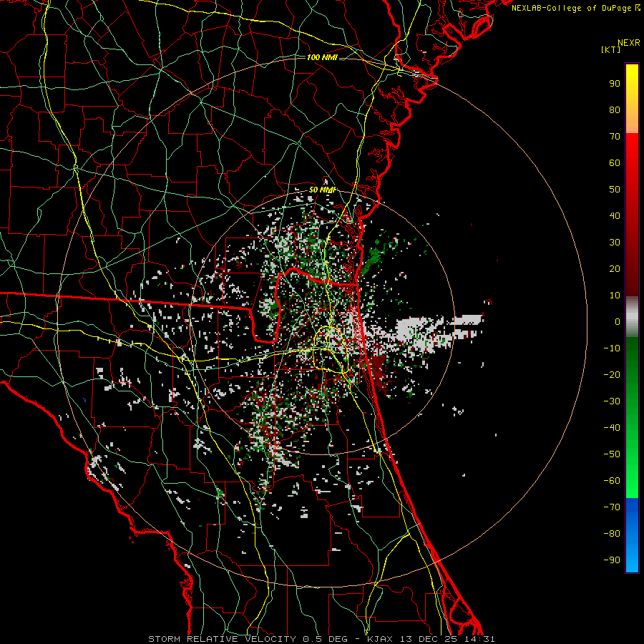Click the NEXR label above the color scale
The width and height of the screenshot is (644, 644).
tap(628, 43)
